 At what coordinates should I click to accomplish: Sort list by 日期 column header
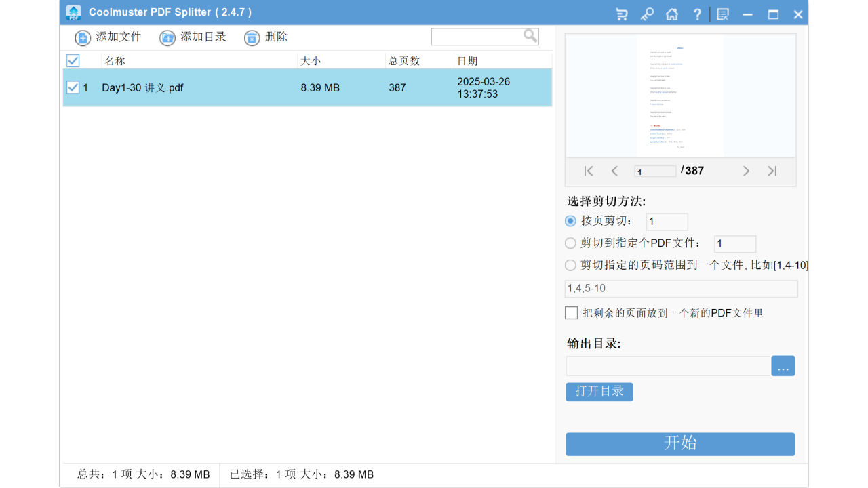(467, 61)
